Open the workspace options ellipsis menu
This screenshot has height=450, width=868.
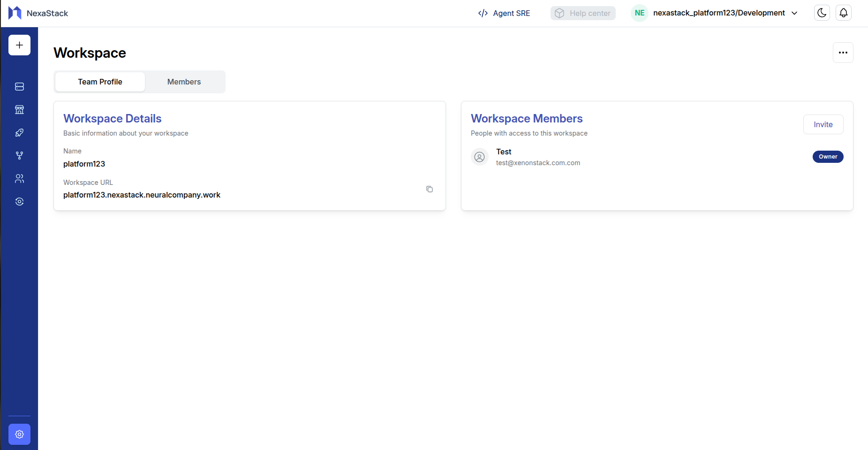pos(843,53)
